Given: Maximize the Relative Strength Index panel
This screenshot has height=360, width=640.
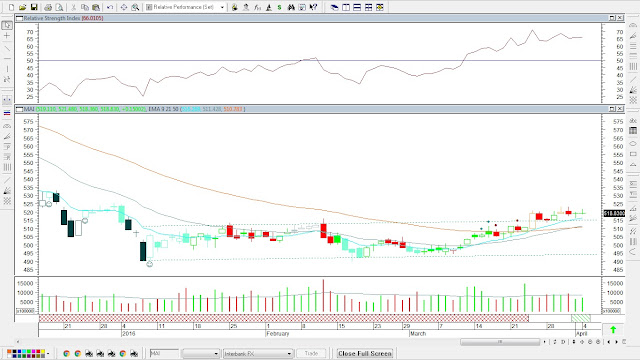Looking at the screenshot, I should pos(612,18).
